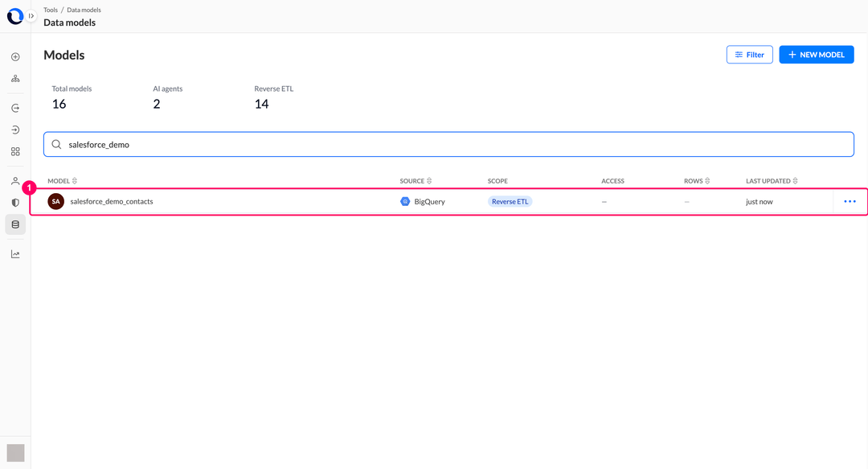Viewport: 868px width, 469px height.
Task: Sort by the SOURCE column
Action: click(x=416, y=181)
